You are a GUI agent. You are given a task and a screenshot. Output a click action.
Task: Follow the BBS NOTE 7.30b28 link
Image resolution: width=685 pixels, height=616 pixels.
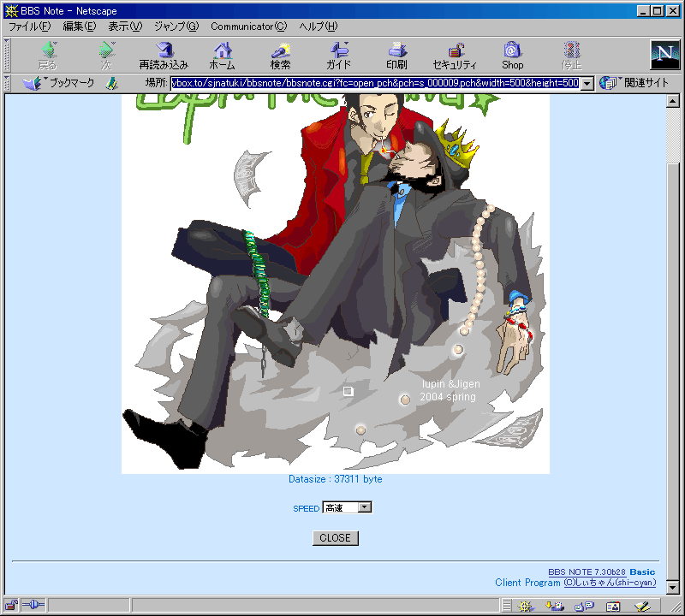pos(587,572)
